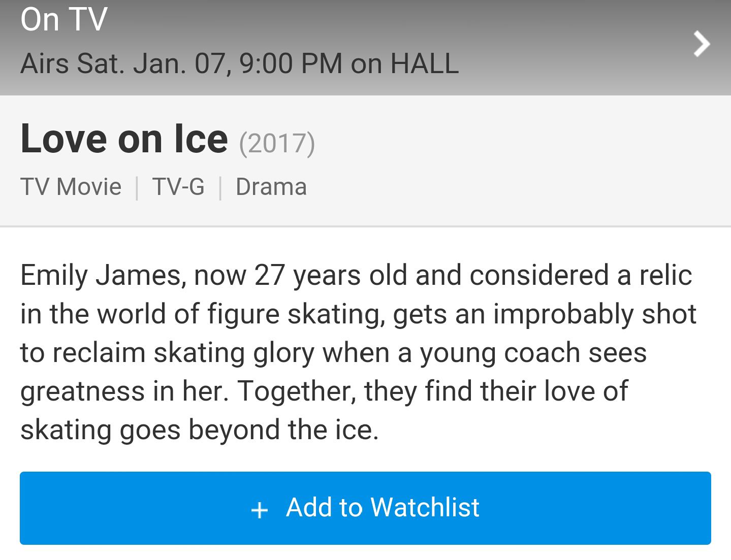Click the final line 'skating goes beyond the ice'

pos(200,430)
